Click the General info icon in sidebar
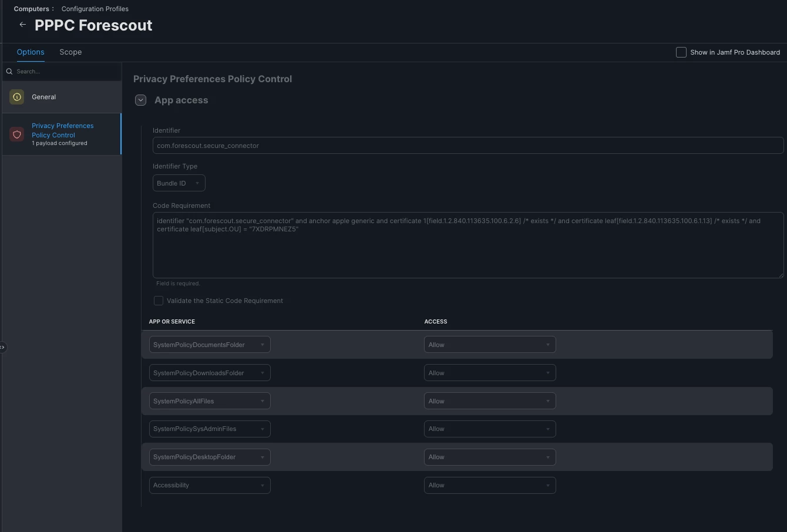The image size is (787, 532). click(17, 97)
